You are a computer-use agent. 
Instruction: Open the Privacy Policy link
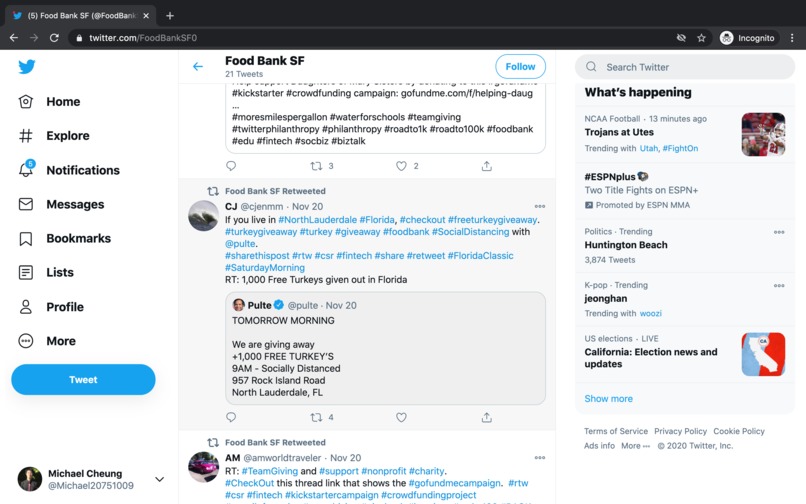click(x=681, y=431)
